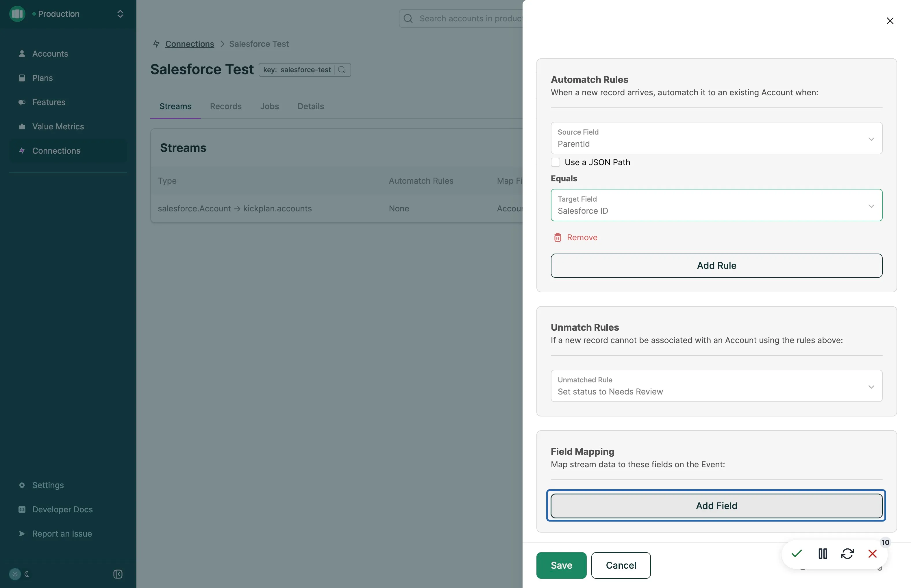
Task: Click the Kickplan logo icon
Action: (x=17, y=14)
